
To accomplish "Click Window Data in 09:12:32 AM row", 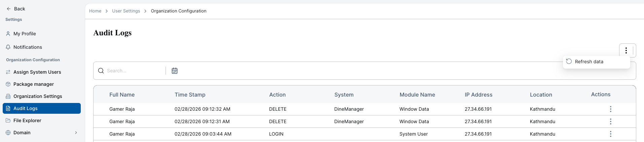I will 414,109.
